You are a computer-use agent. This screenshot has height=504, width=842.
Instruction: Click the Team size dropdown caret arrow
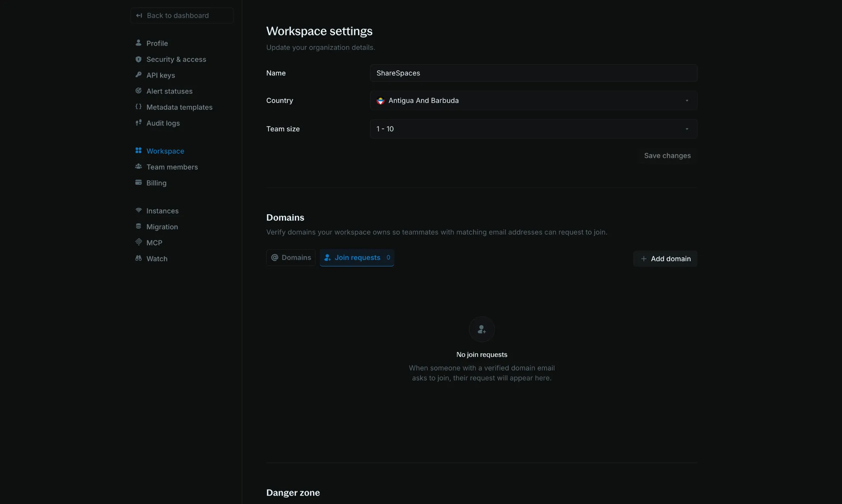[x=687, y=129]
